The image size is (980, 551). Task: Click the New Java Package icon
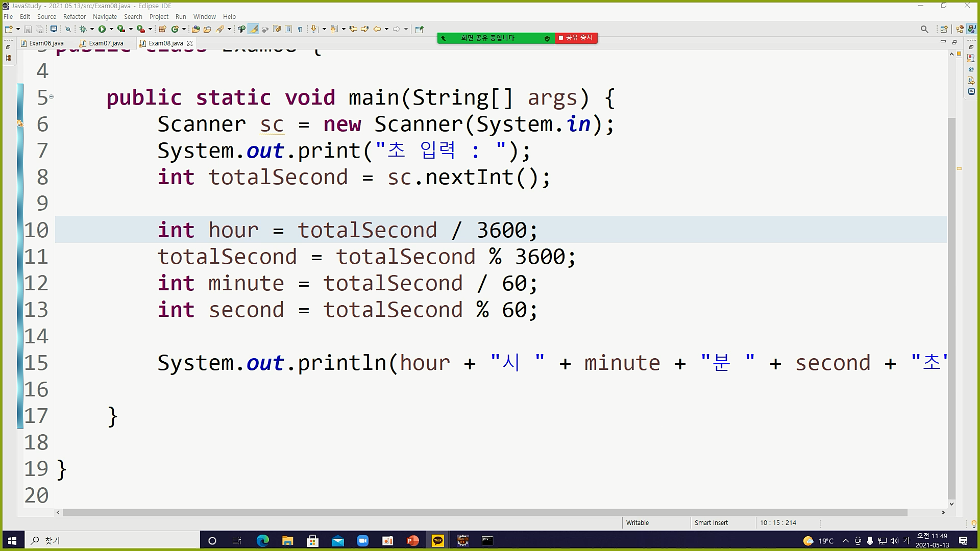coord(163,29)
